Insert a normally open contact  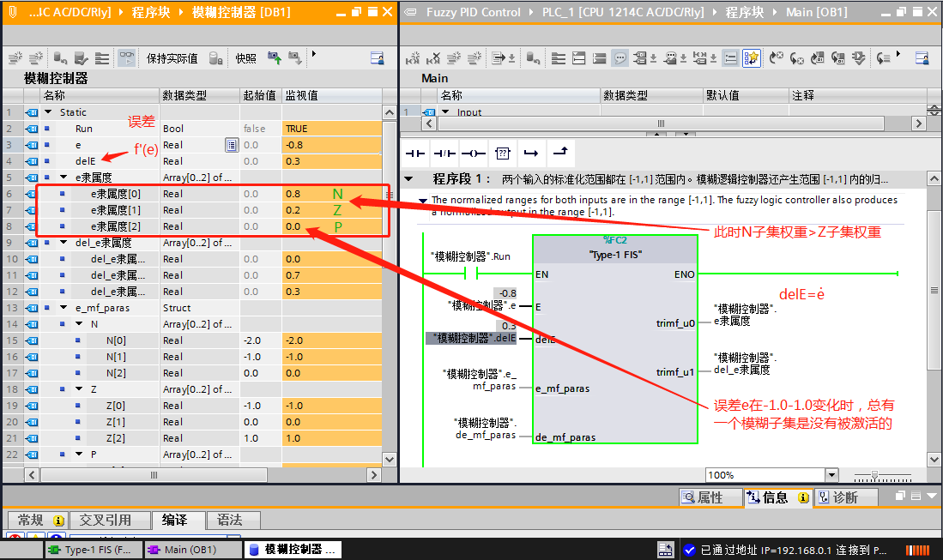pos(415,154)
